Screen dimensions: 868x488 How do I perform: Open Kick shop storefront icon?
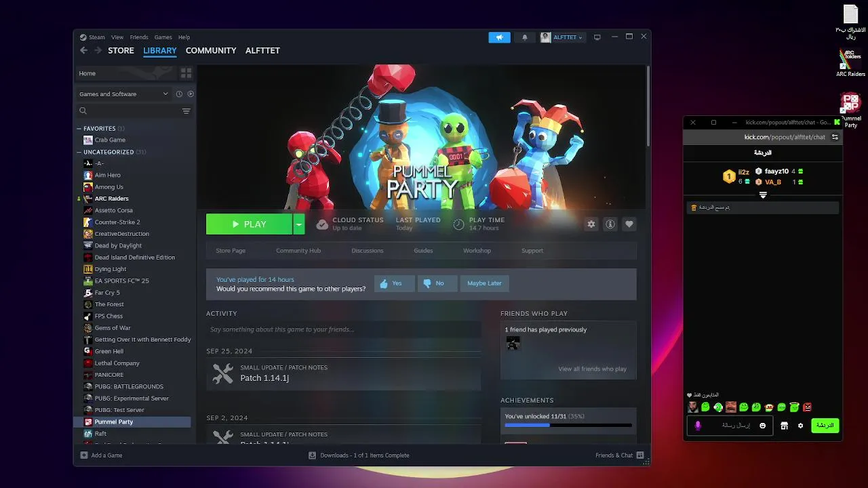784,426
